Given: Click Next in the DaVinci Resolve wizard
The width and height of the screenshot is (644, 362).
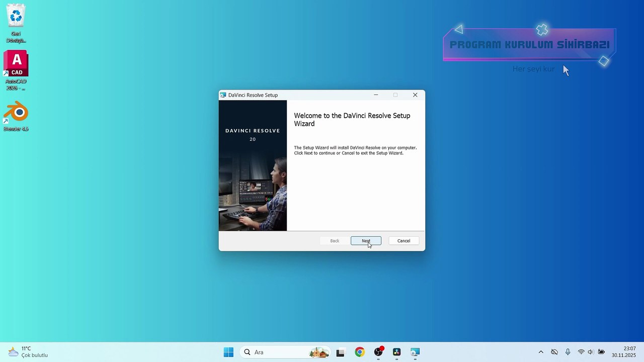Looking at the screenshot, I should click(366, 241).
